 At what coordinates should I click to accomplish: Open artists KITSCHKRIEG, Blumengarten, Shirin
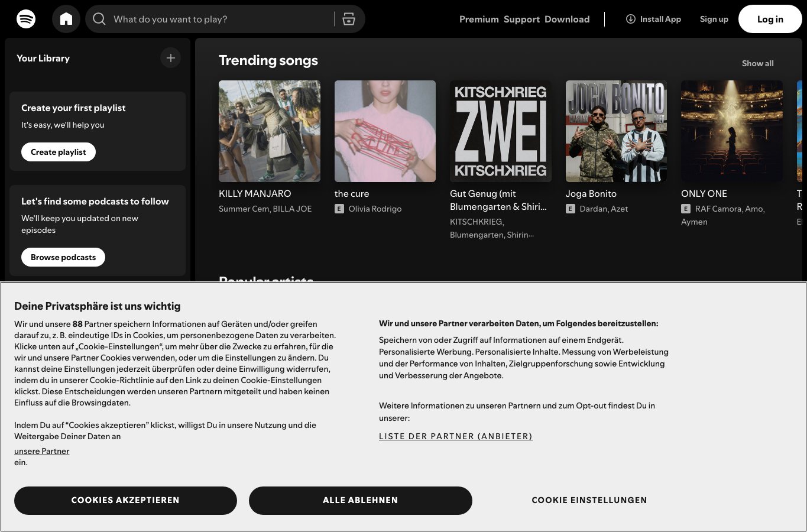[492, 228]
